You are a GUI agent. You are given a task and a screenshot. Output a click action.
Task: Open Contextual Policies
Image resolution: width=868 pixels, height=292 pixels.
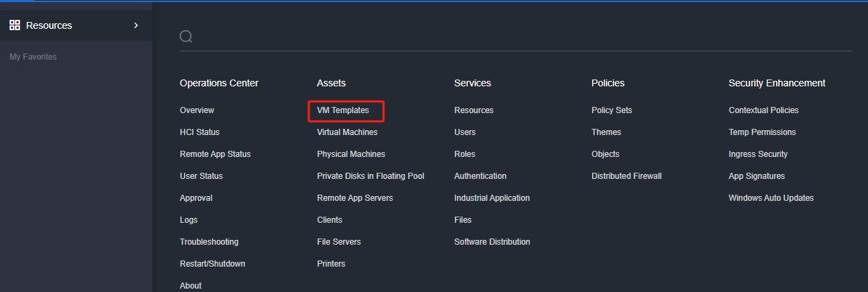[764, 110]
